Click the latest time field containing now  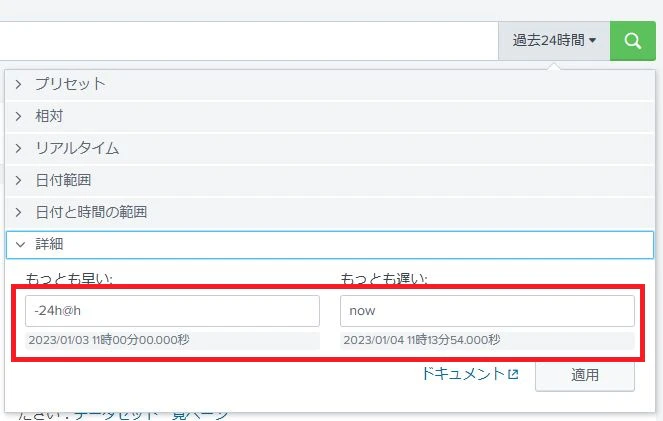tap(487, 311)
